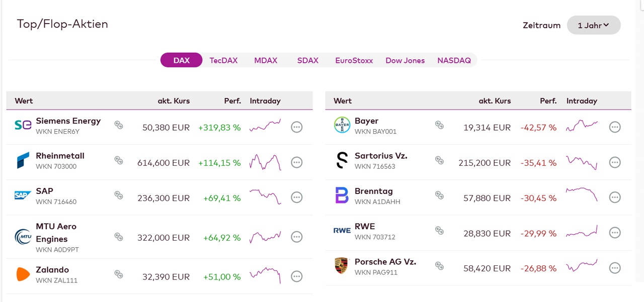Click the link icon beside Sartorius Vz.
The image size is (644, 302).
coord(439,160)
